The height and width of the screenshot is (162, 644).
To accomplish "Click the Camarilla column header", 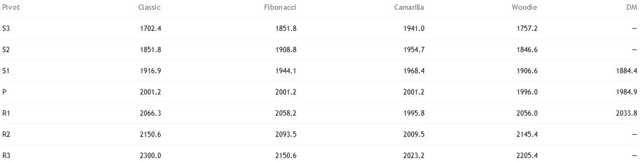I will click(409, 7).
